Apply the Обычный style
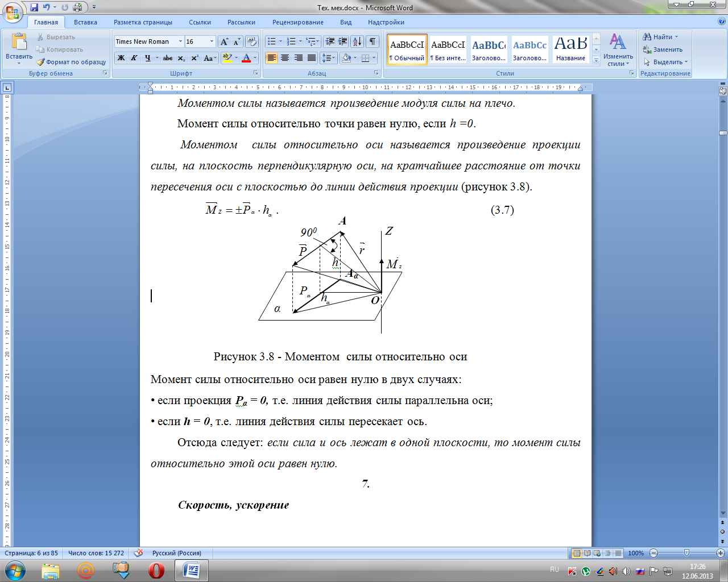 click(x=407, y=50)
